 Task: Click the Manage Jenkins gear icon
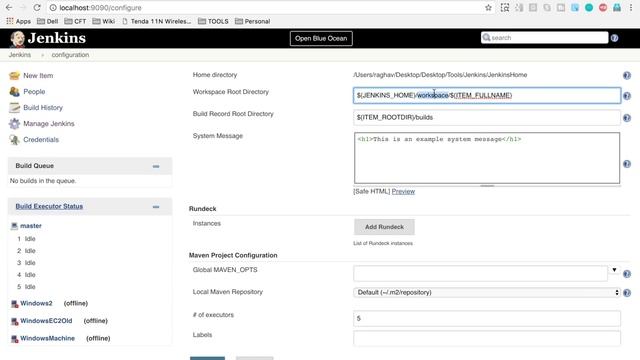click(14, 124)
